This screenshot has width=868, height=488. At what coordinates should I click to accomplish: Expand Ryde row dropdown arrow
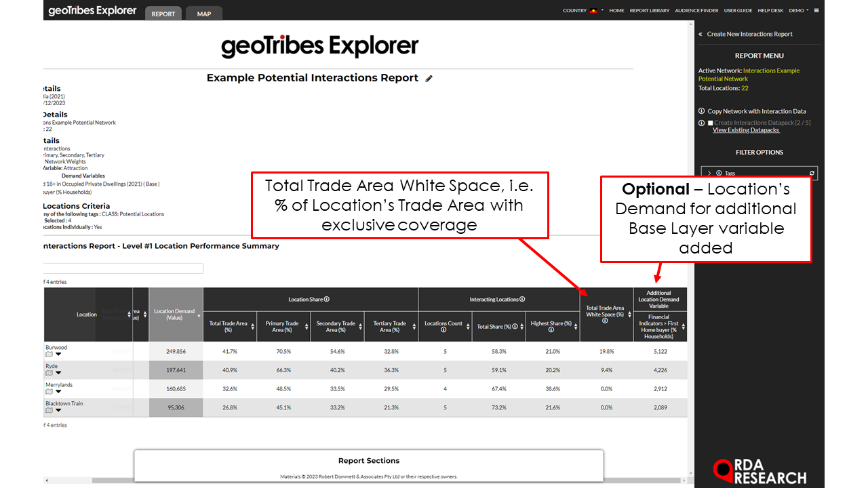click(x=58, y=373)
